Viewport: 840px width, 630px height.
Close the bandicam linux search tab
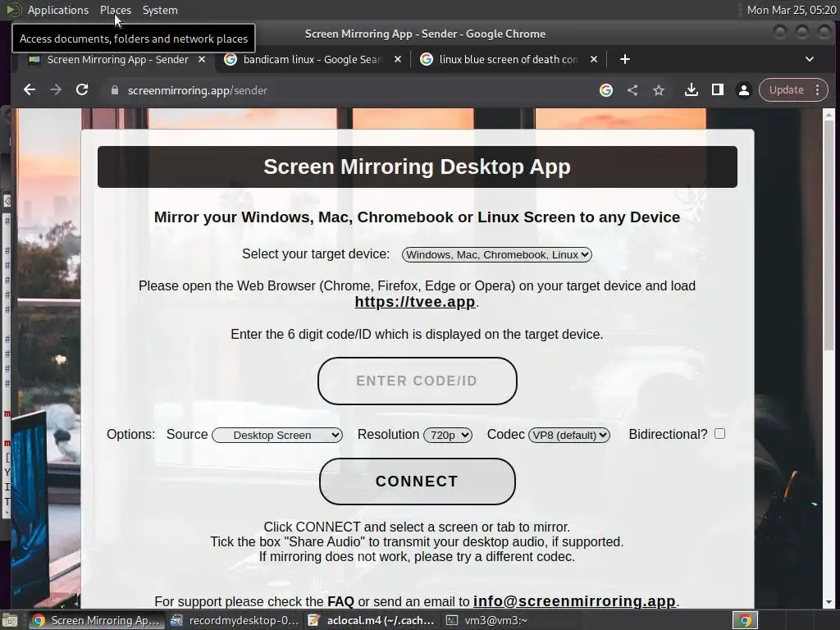click(398, 59)
